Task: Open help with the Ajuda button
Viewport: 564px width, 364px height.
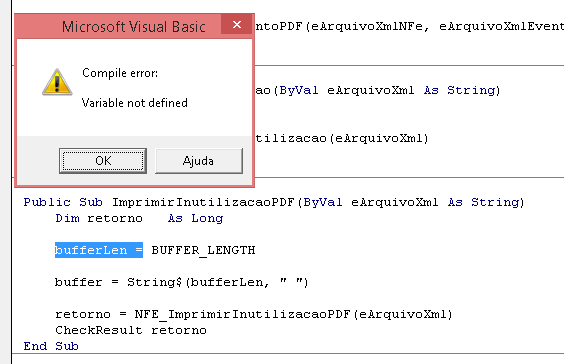Action: click(199, 161)
